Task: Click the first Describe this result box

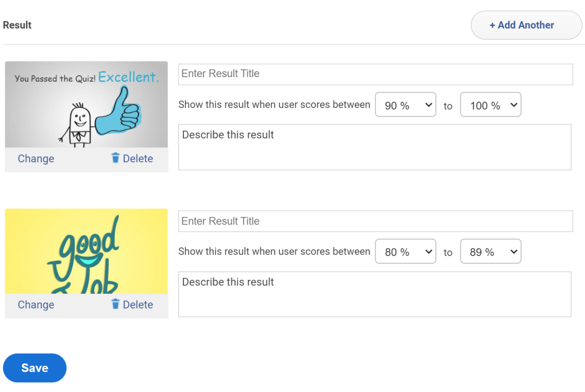Action: (x=374, y=147)
